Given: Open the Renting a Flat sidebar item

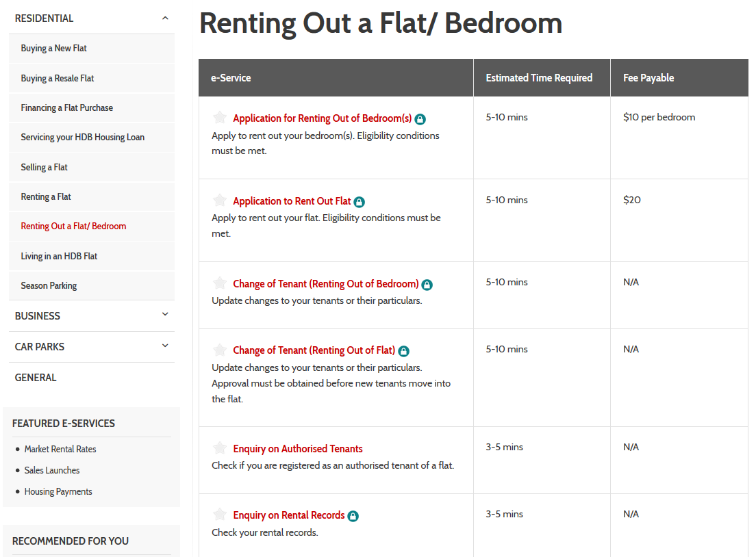Looking at the screenshot, I should (46, 196).
